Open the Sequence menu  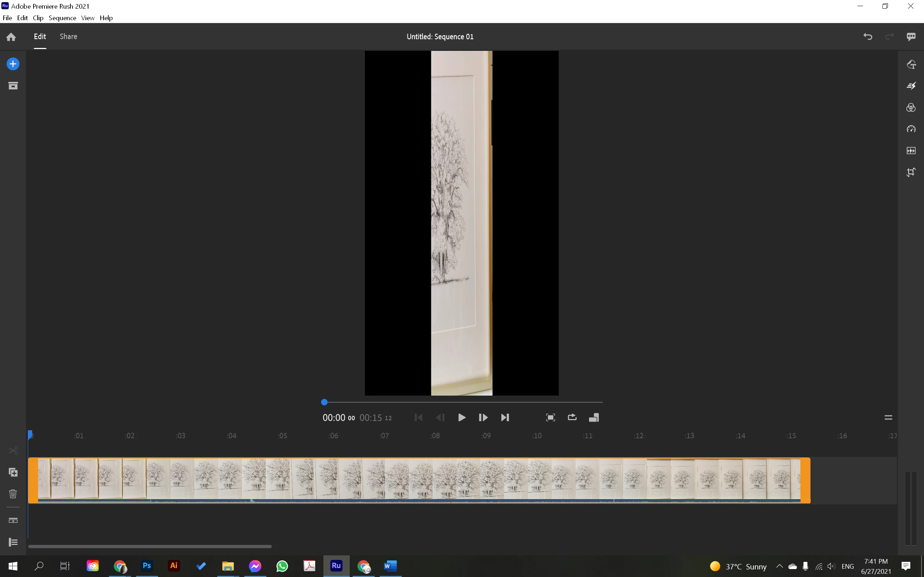(62, 18)
